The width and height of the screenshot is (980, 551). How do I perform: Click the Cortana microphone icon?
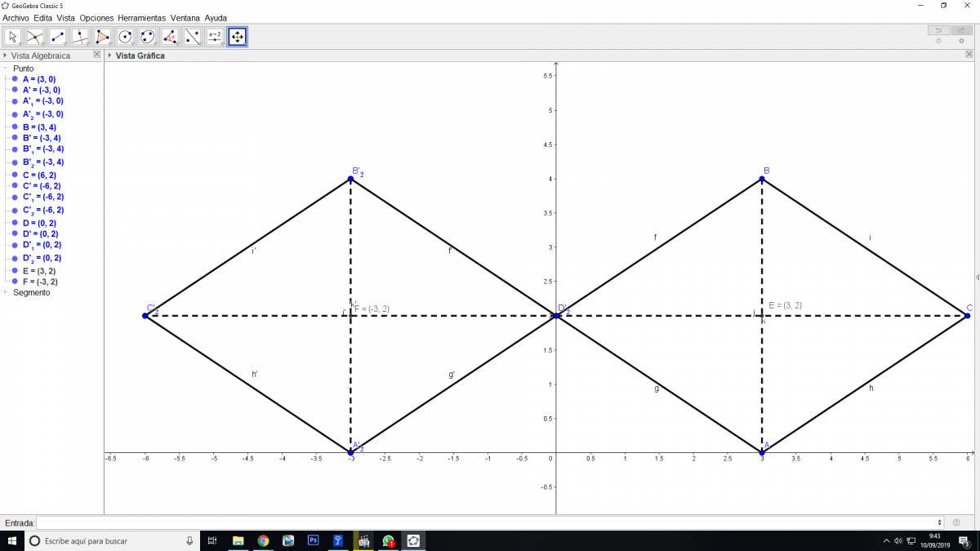[189, 540]
